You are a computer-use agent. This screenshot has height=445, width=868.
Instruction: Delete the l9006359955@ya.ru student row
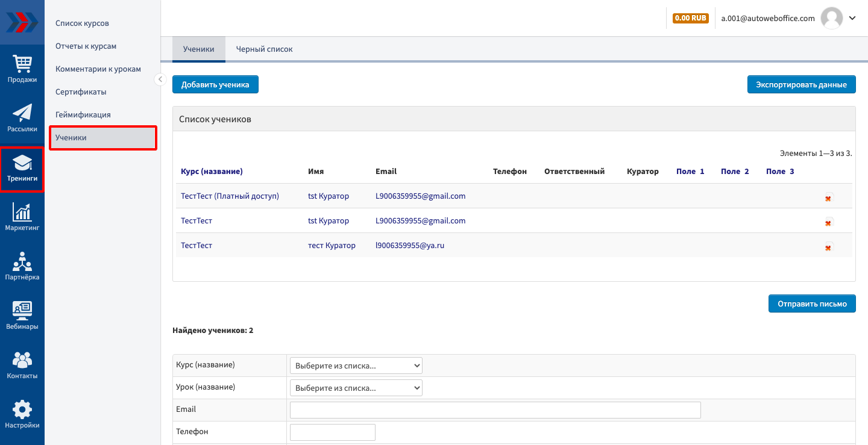828,247
